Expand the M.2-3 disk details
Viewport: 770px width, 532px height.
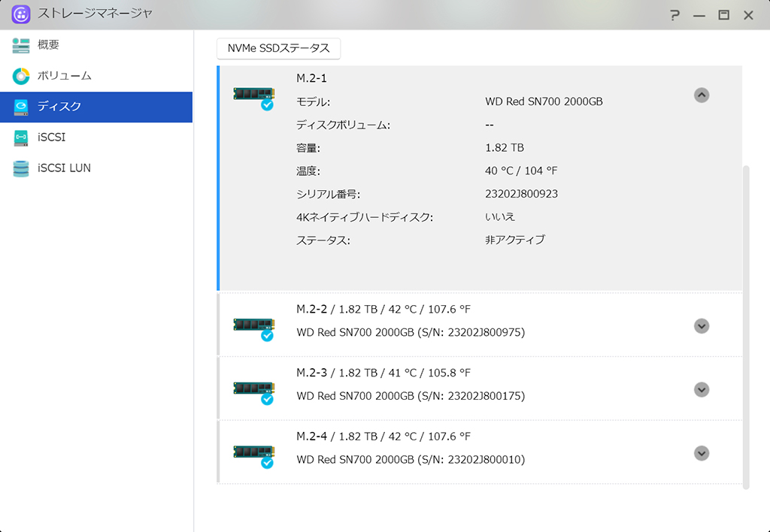coord(702,390)
